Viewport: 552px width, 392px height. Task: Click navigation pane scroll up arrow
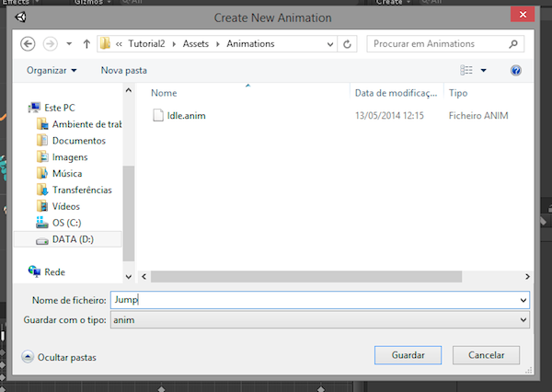coord(129,90)
